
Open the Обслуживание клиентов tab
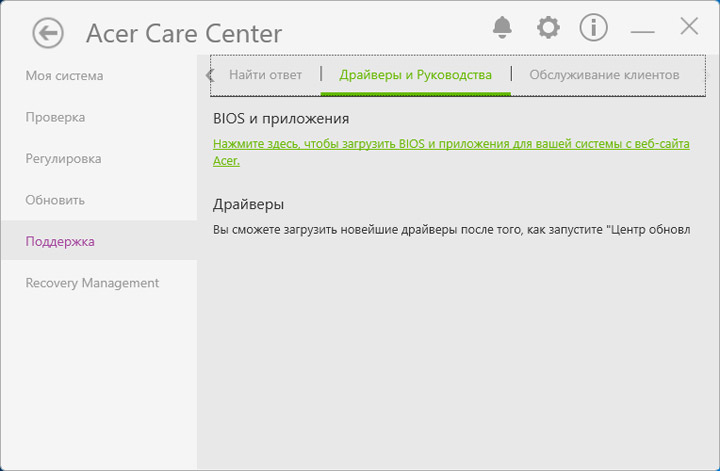click(604, 75)
